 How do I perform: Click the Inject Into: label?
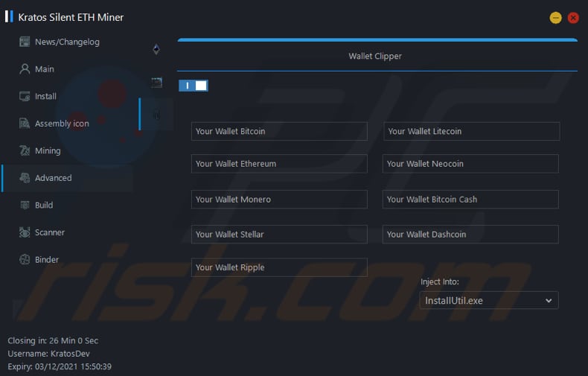[439, 281]
